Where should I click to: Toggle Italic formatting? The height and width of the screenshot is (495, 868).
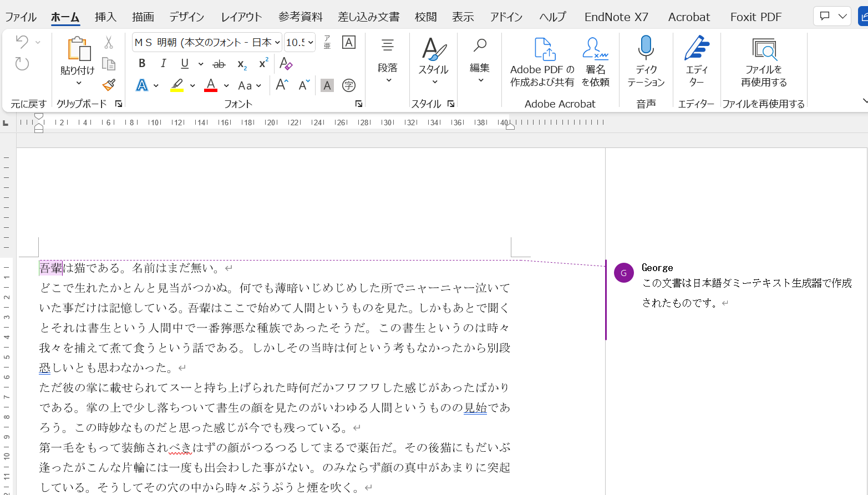[x=163, y=64]
